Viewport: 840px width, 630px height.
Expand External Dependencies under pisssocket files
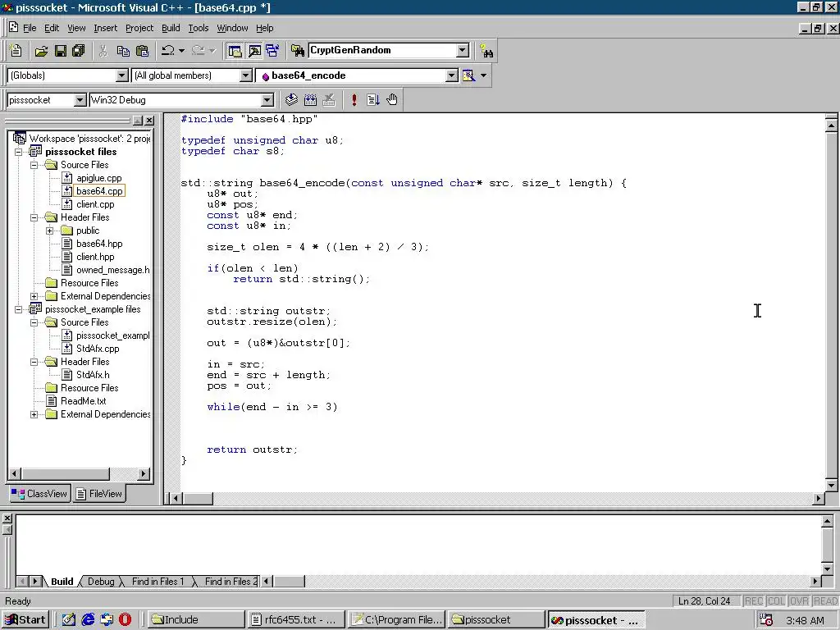tap(34, 296)
